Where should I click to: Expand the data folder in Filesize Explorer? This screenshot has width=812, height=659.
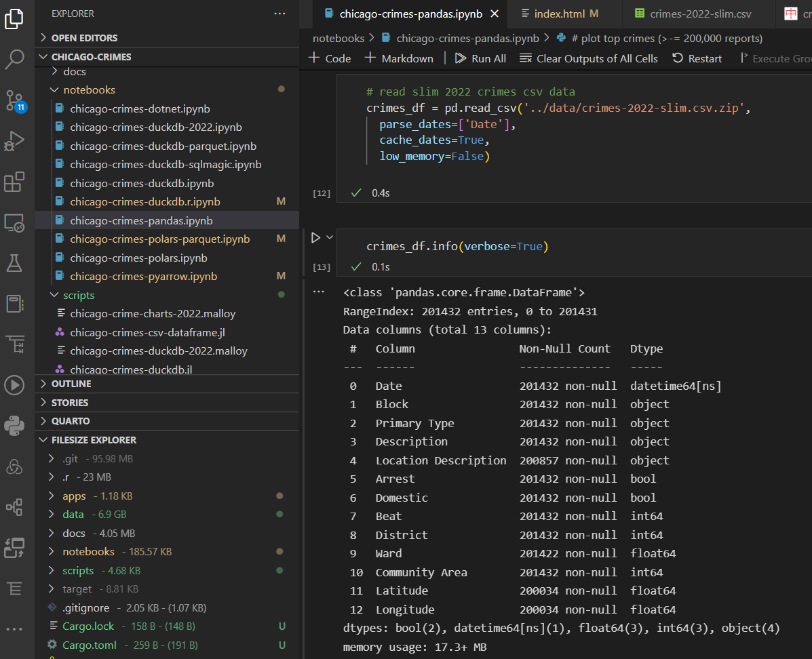point(73,515)
